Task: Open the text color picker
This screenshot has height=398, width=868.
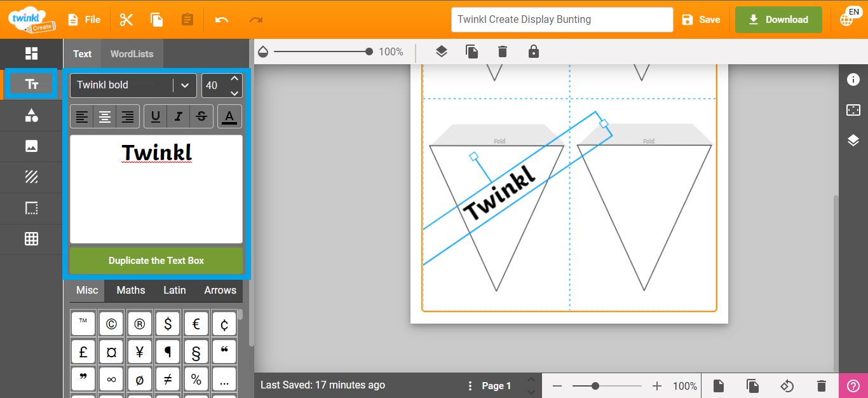Action: coord(230,116)
